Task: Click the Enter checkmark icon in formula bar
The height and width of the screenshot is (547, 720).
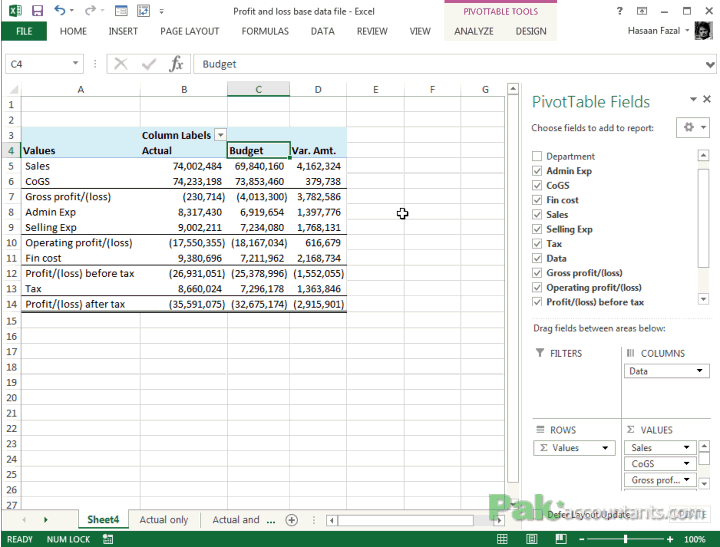Action: [x=148, y=64]
